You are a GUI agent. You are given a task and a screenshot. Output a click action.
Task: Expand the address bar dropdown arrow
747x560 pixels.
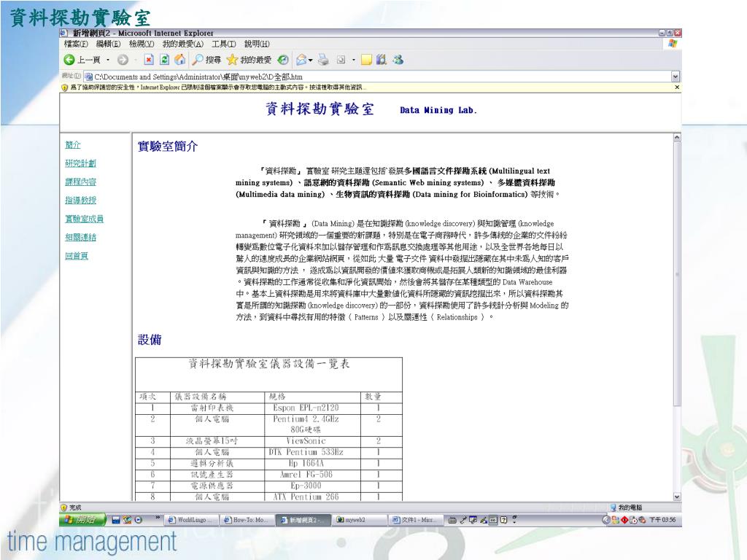675,77
